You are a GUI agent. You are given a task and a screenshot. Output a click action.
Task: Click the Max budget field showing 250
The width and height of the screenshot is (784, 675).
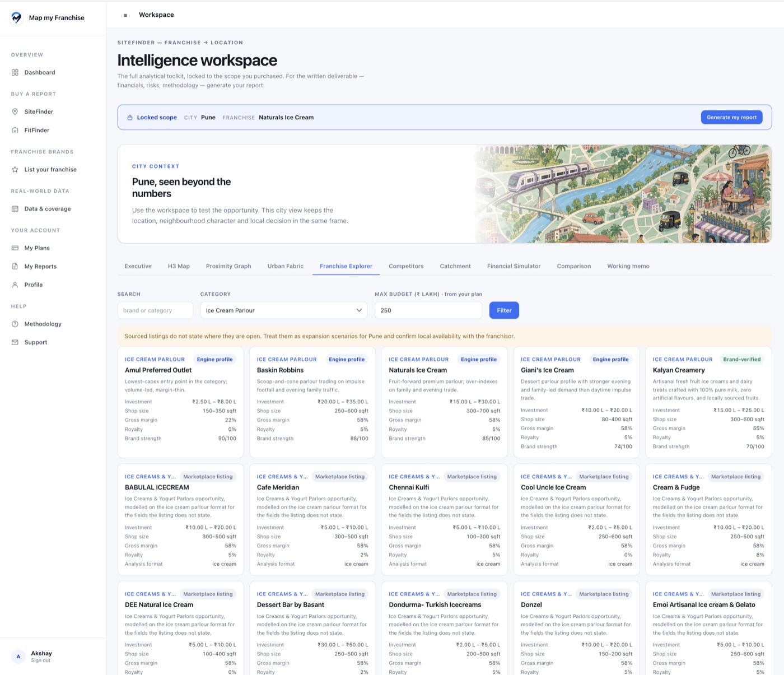[428, 310]
